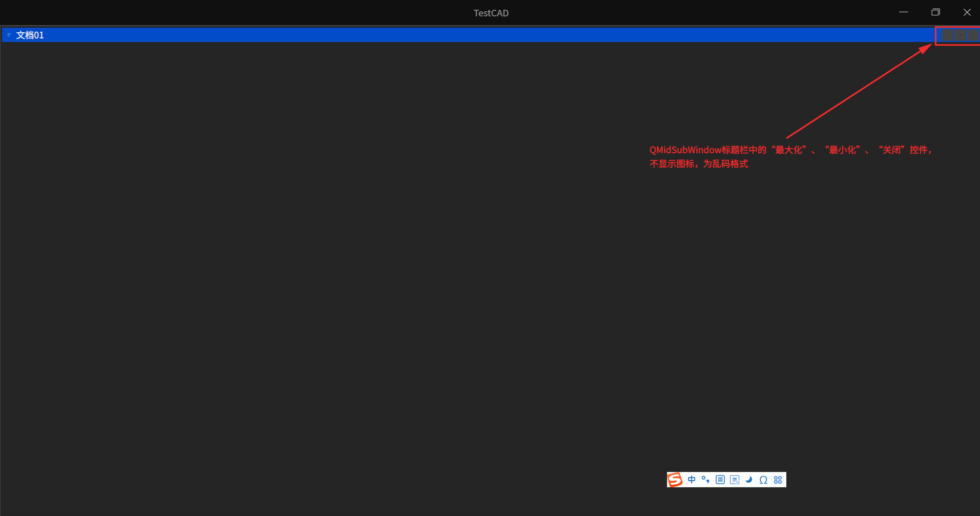Viewport: 980px width, 516px height.
Task: Toggle Chinese punctuation mode in the IME bar
Action: click(705, 480)
